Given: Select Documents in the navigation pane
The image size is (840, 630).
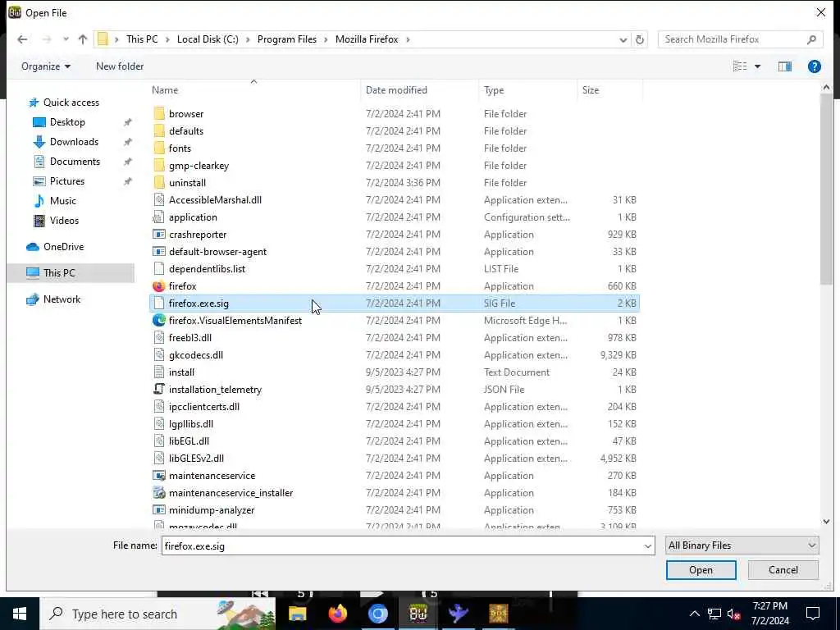Looking at the screenshot, I should 75,162.
